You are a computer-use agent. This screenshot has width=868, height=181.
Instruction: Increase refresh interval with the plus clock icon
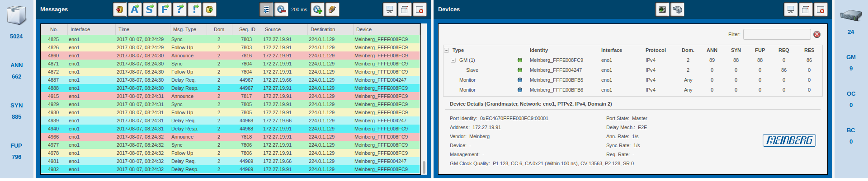tap(317, 9)
